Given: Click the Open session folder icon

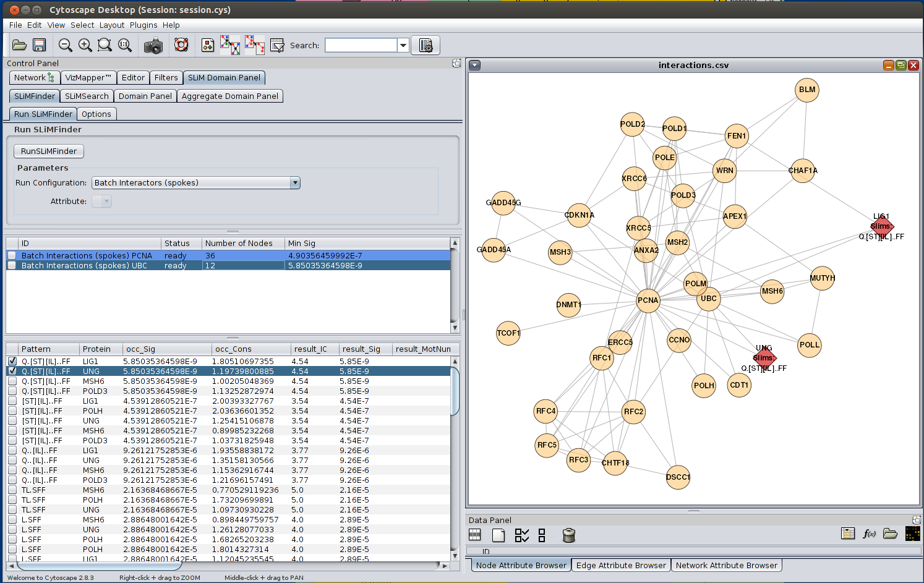Looking at the screenshot, I should click(19, 45).
